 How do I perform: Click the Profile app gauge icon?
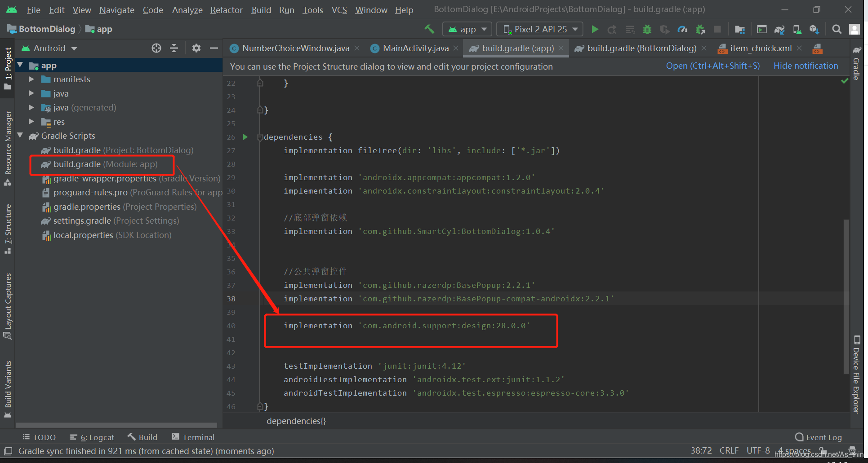click(682, 30)
